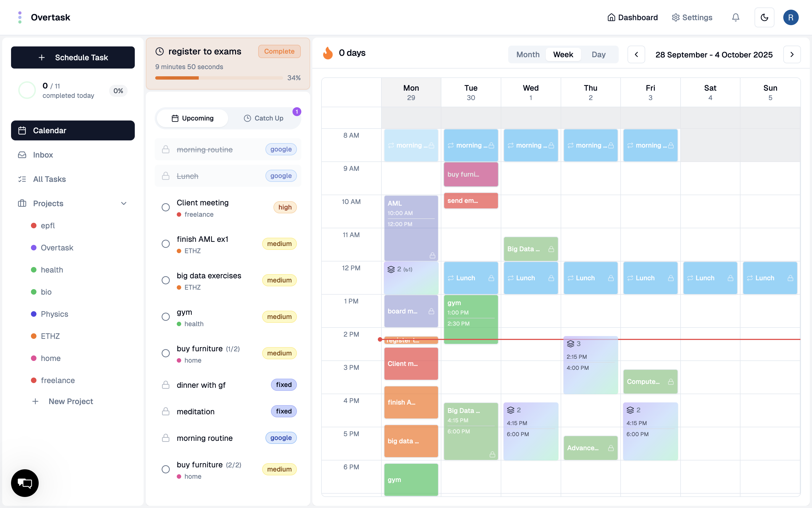
Task: Go to previous week arrow
Action: click(x=636, y=54)
